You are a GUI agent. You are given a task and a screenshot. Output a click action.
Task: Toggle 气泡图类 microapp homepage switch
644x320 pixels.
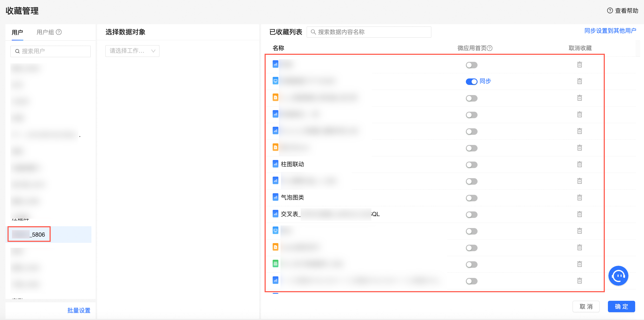[471, 198]
